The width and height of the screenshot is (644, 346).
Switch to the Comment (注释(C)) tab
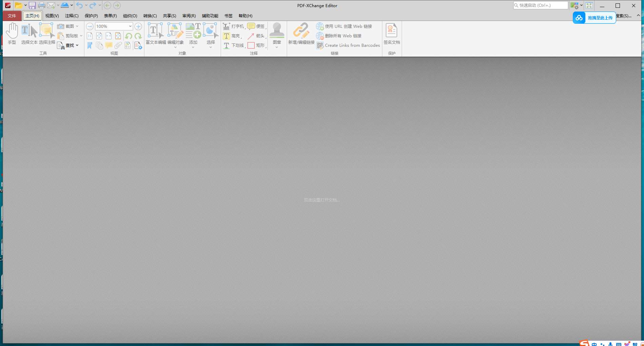pyautogui.click(x=72, y=16)
